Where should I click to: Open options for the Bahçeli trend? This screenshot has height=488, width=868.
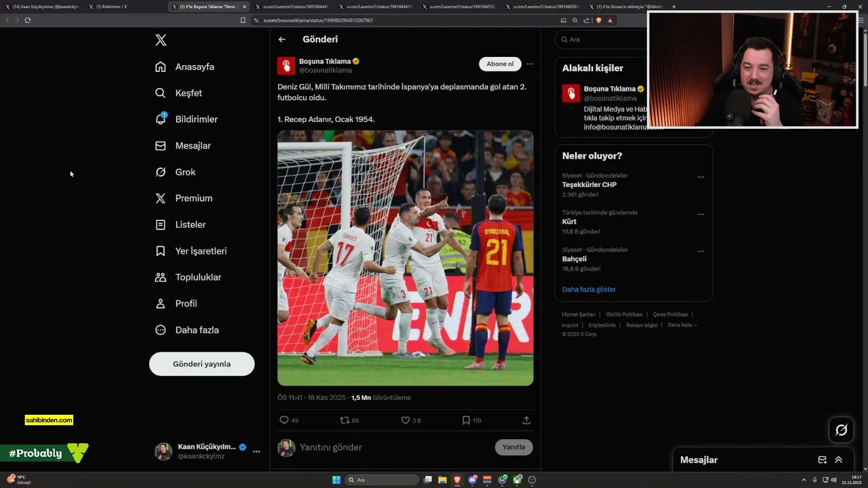pyautogui.click(x=701, y=251)
